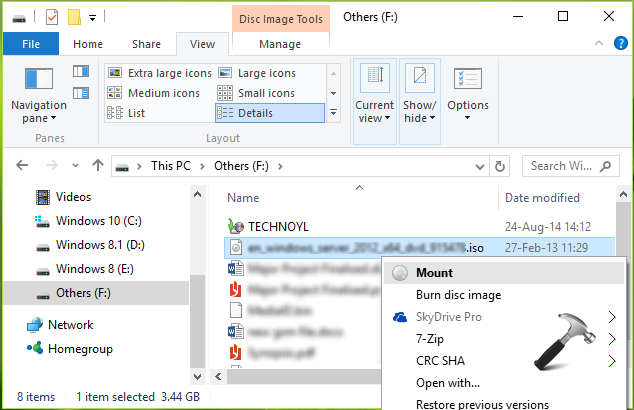Click the Refresh button
The height and width of the screenshot is (410, 634).
click(x=500, y=166)
